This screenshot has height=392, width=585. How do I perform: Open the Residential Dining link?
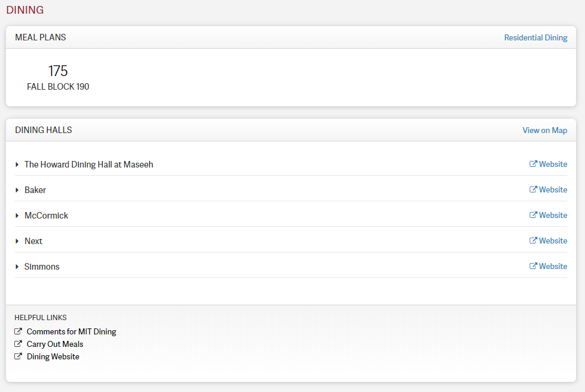(536, 37)
